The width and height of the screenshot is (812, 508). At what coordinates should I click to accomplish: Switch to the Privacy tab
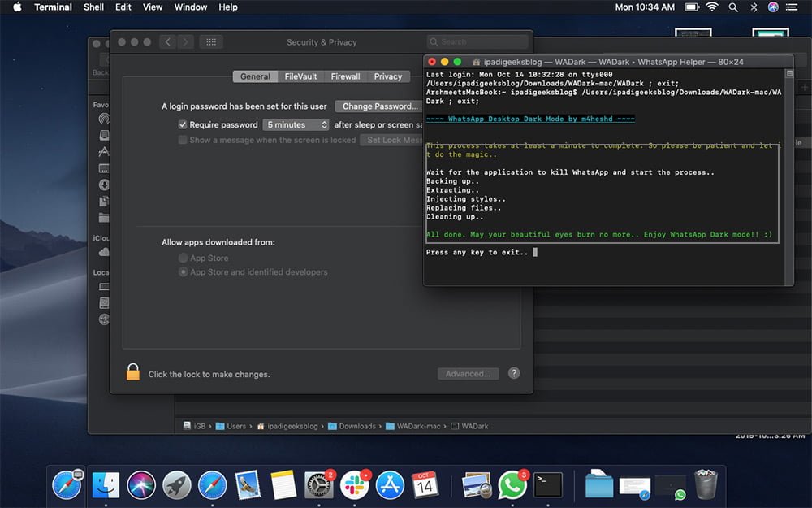(388, 76)
